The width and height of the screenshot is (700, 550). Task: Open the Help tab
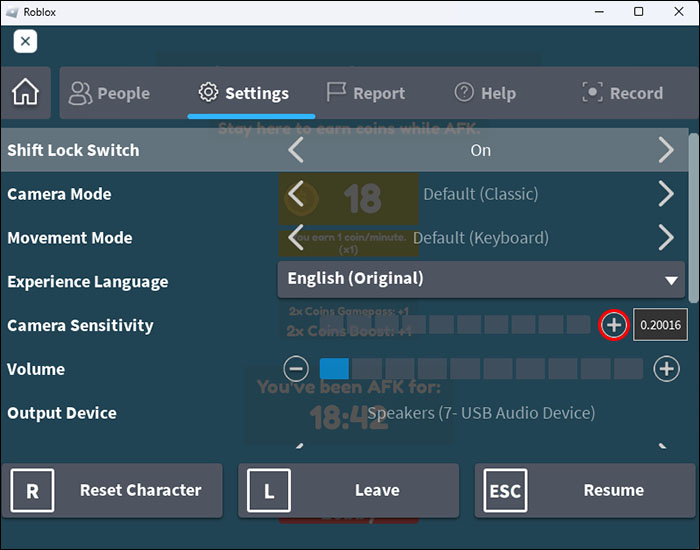(485, 93)
